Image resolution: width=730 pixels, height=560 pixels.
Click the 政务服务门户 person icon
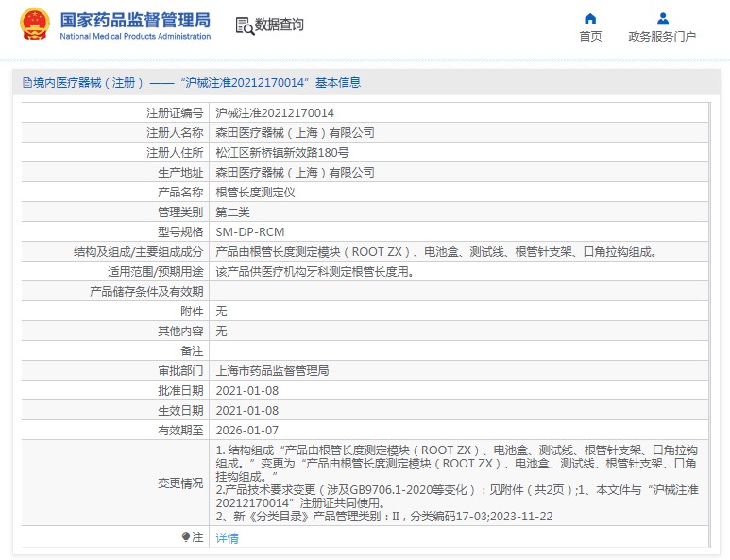[662, 18]
